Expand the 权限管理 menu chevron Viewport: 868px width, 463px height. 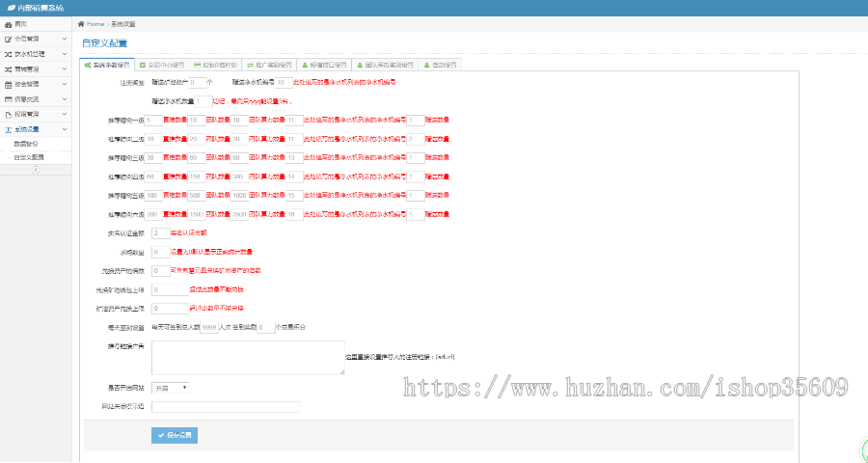[x=65, y=114]
